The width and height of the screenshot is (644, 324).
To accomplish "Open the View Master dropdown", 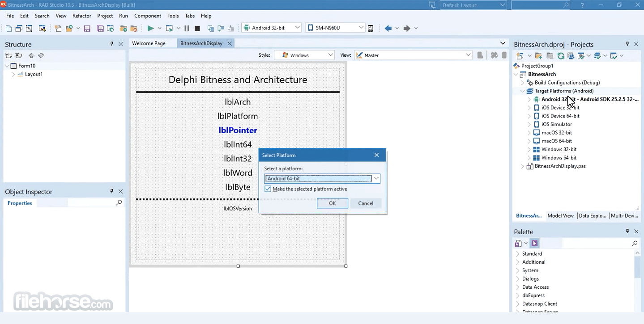I will tap(468, 55).
